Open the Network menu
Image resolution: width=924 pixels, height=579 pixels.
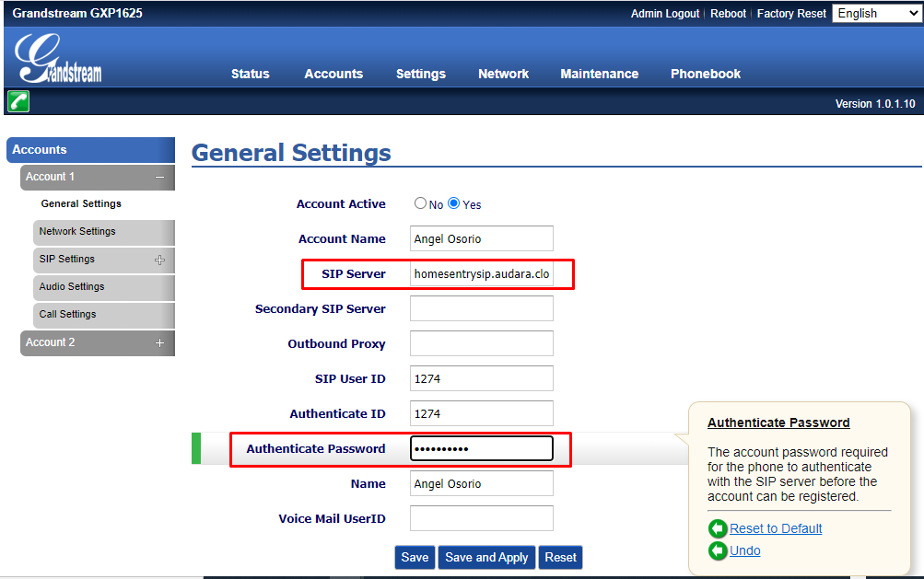[x=503, y=74]
